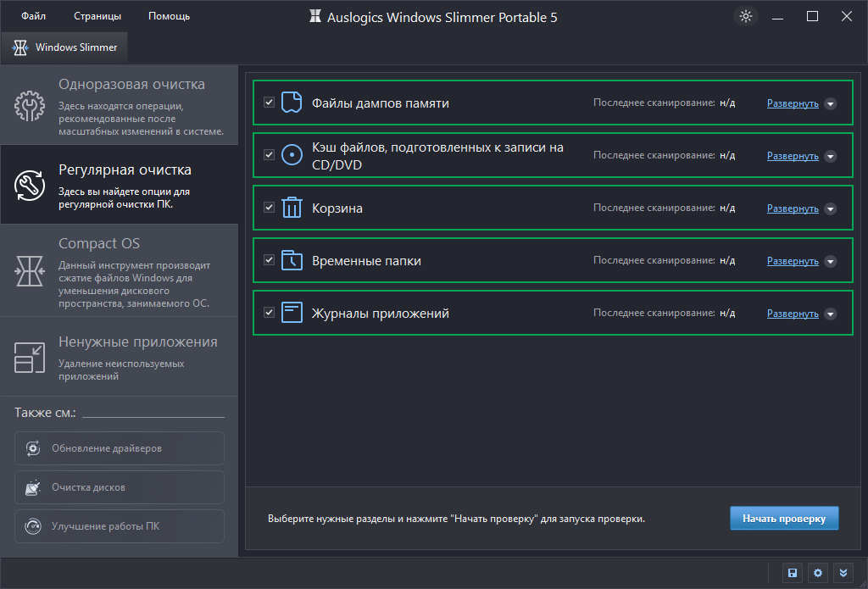
Task: Expand Корзина row with arrow button
Action: click(831, 208)
